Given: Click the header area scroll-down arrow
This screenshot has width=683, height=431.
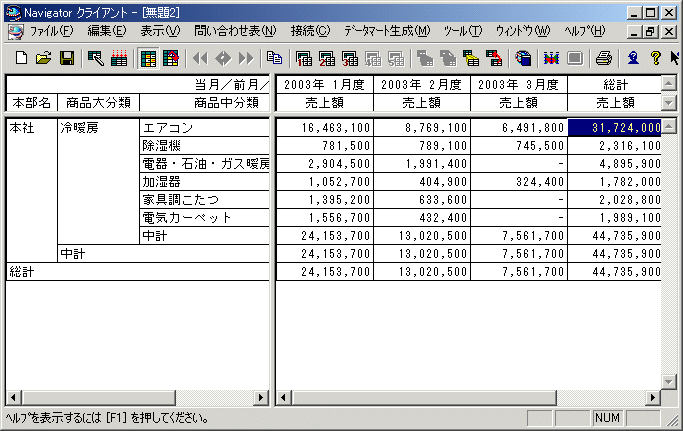Looking at the screenshot, I should (669, 103).
